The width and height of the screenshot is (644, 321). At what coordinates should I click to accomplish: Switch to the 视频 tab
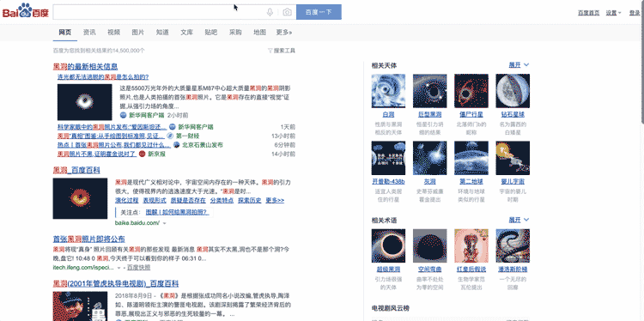(x=113, y=33)
